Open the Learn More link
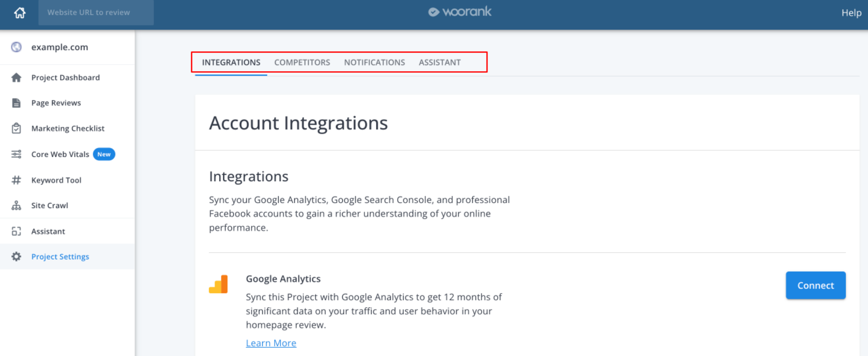868x356 pixels. pos(271,343)
